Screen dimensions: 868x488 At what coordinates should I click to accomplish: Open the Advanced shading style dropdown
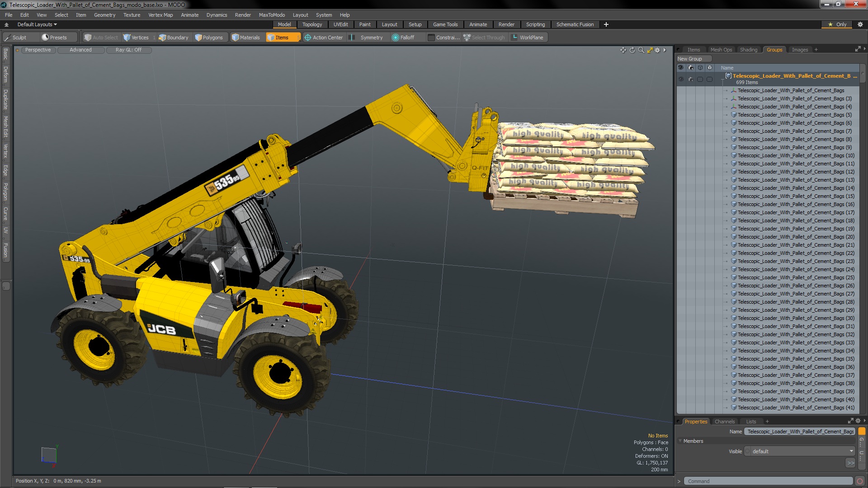pyautogui.click(x=80, y=50)
